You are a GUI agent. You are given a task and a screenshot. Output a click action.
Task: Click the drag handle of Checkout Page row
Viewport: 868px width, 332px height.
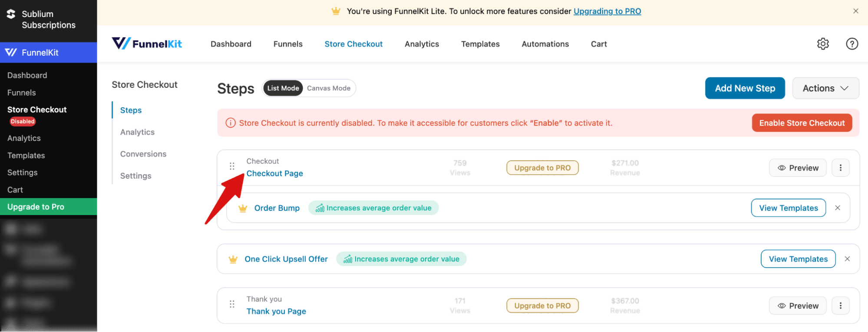pyautogui.click(x=232, y=166)
